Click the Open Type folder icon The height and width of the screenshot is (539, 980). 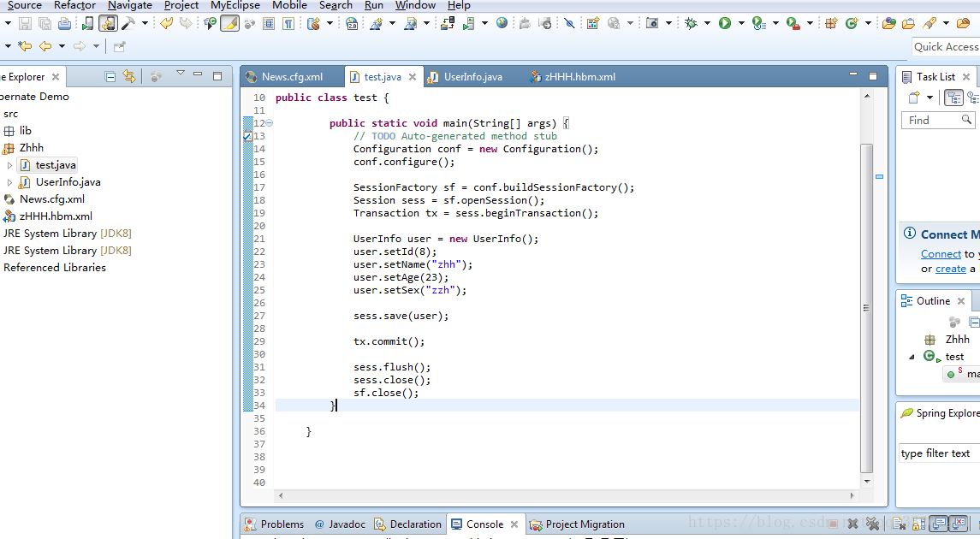888,24
